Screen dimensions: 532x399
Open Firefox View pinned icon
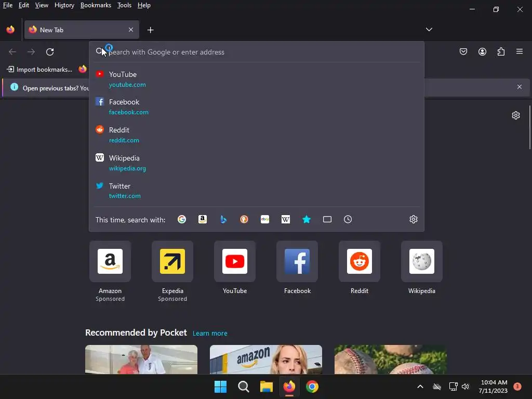click(10, 30)
